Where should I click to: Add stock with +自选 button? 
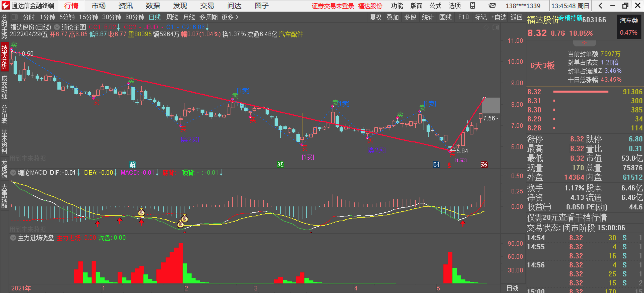[499, 17]
